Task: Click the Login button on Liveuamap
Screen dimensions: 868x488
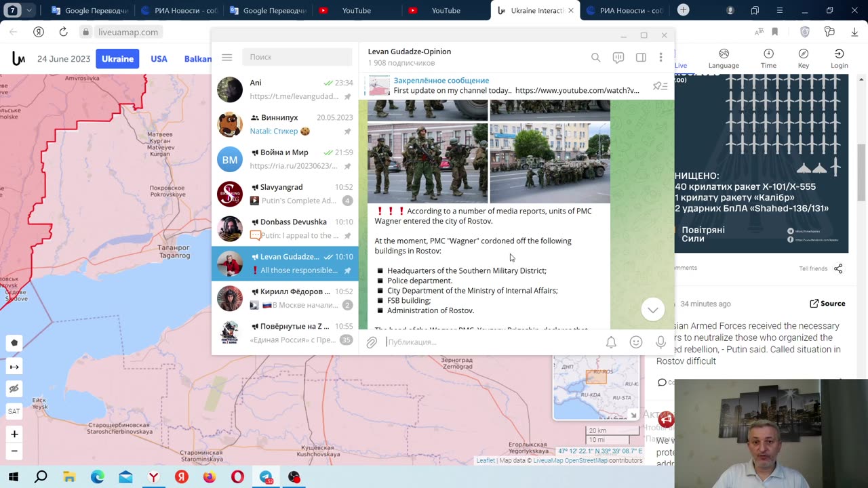Action: pyautogui.click(x=839, y=59)
